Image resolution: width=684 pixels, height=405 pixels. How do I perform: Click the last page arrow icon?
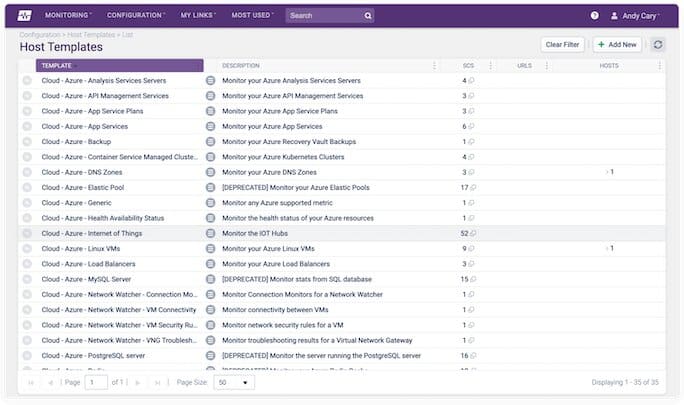point(157,383)
